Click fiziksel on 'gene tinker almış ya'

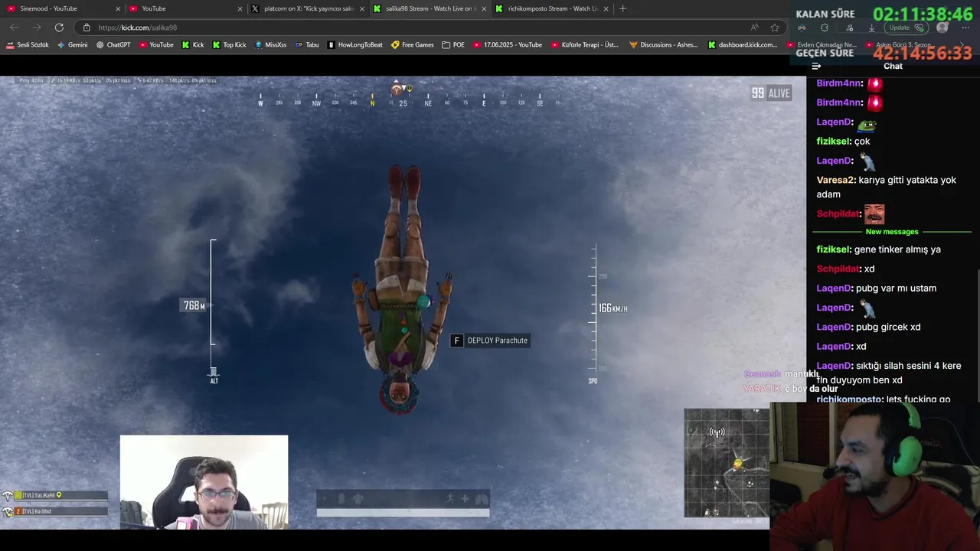coord(833,249)
